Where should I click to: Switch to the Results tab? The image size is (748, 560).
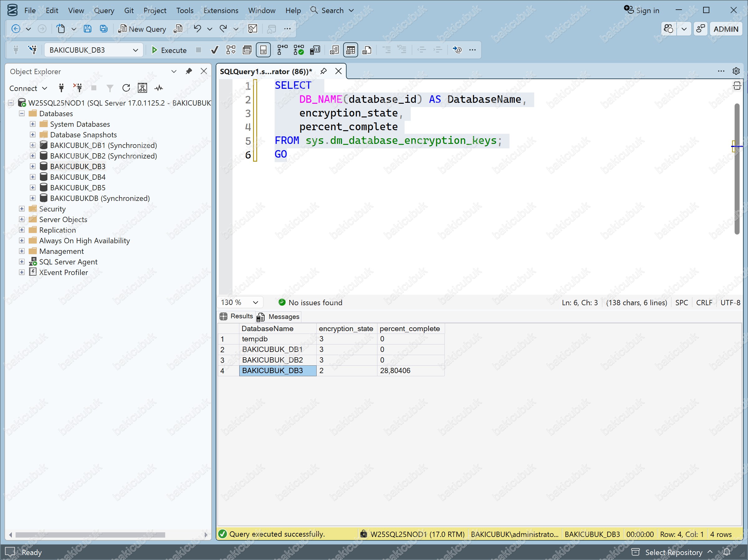236,316
